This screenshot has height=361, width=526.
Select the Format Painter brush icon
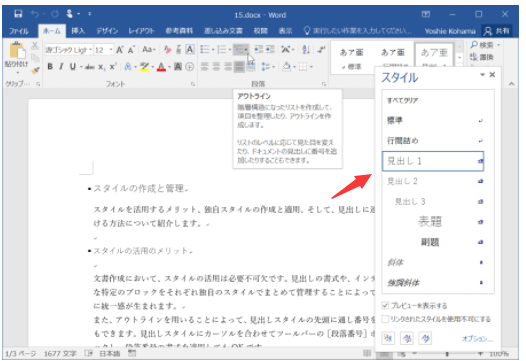click(35, 70)
